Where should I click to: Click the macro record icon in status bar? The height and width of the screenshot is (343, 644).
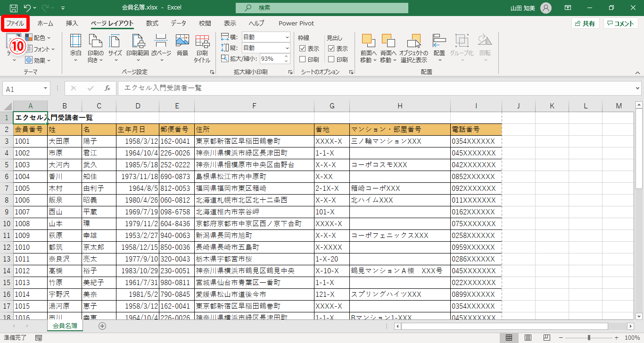39,338
